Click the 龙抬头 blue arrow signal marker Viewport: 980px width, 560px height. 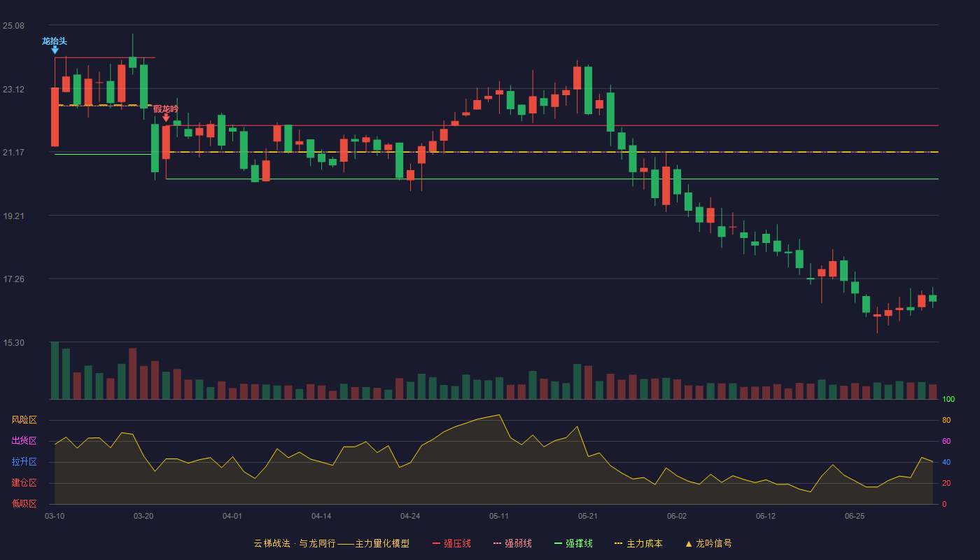(55, 50)
